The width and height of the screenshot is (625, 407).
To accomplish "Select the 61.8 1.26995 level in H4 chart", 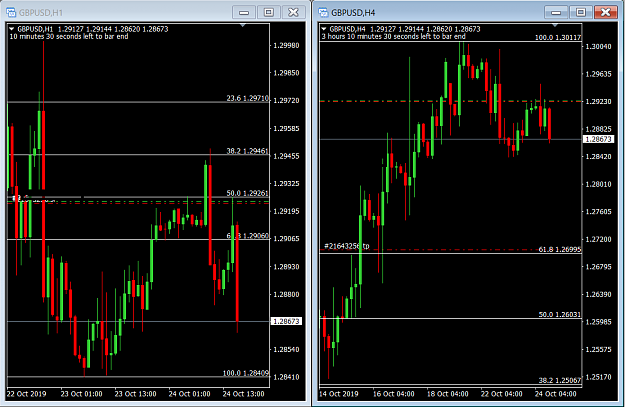I will coord(560,250).
